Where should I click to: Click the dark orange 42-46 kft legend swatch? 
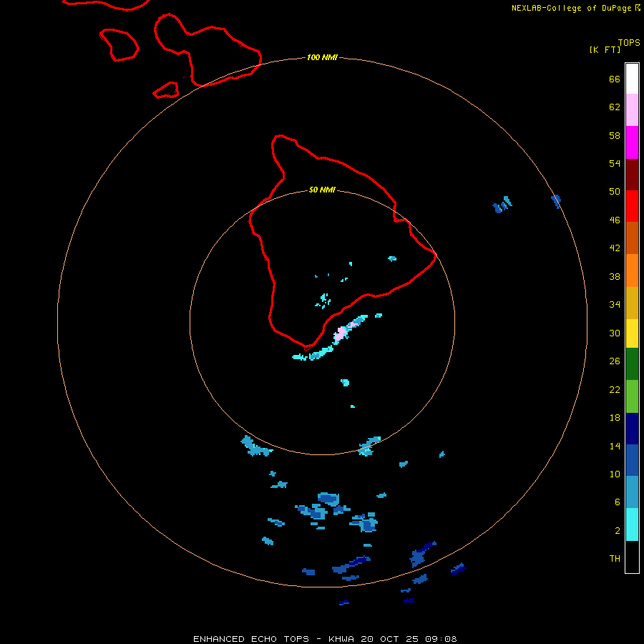(632, 238)
